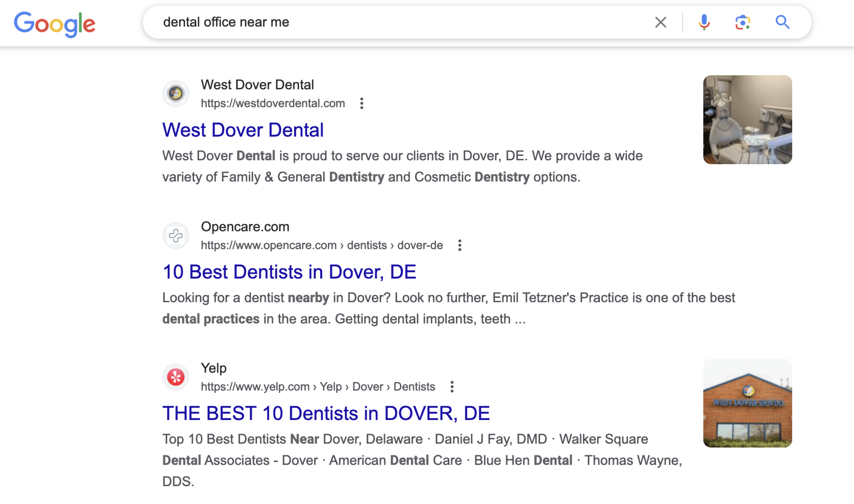Click the magnifier search button
854x504 pixels.
(x=782, y=22)
